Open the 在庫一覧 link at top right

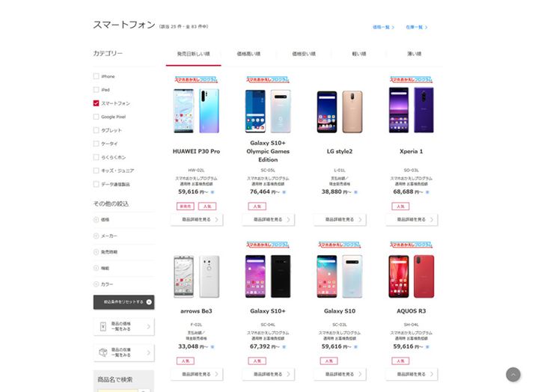[x=416, y=27]
